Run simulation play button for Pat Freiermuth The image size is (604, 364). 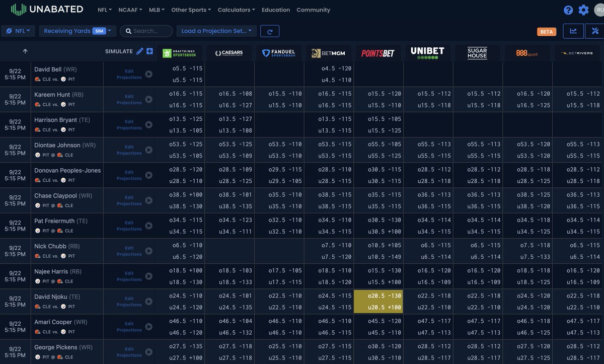148,226
